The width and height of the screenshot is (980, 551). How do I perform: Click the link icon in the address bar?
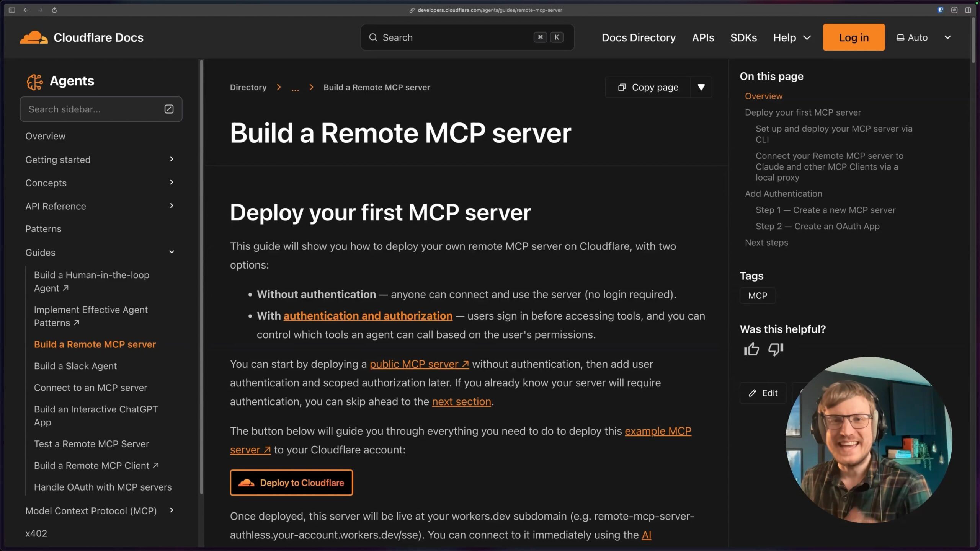click(x=412, y=10)
